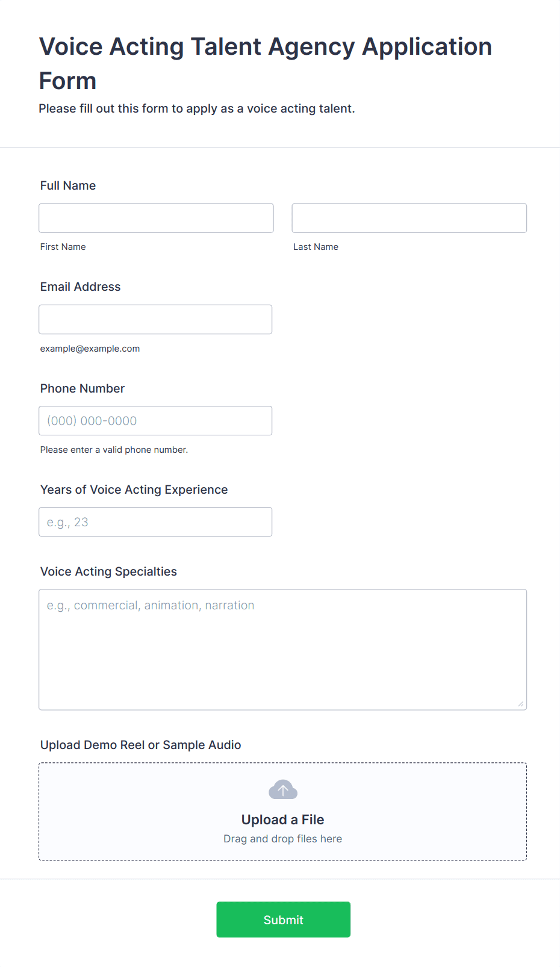Click the "Drag and drop files here" text
This screenshot has height=967, width=560.
pos(282,839)
